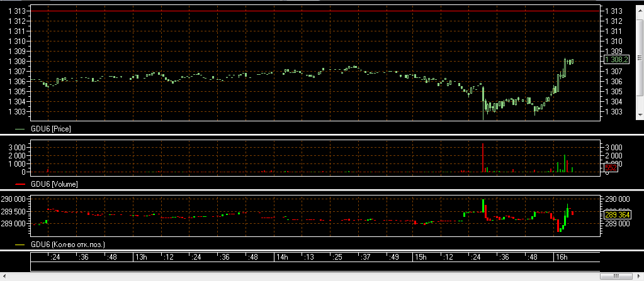Click the red horizontal line at 1 313
Image resolution: width=644 pixels, height=281 pixels.
coord(315,11)
